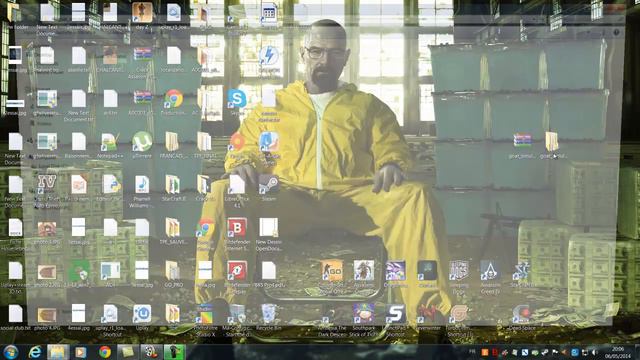Launch the Counter-Strike GO shortcut
Screen dimensions: 640x360
click(x=332, y=271)
